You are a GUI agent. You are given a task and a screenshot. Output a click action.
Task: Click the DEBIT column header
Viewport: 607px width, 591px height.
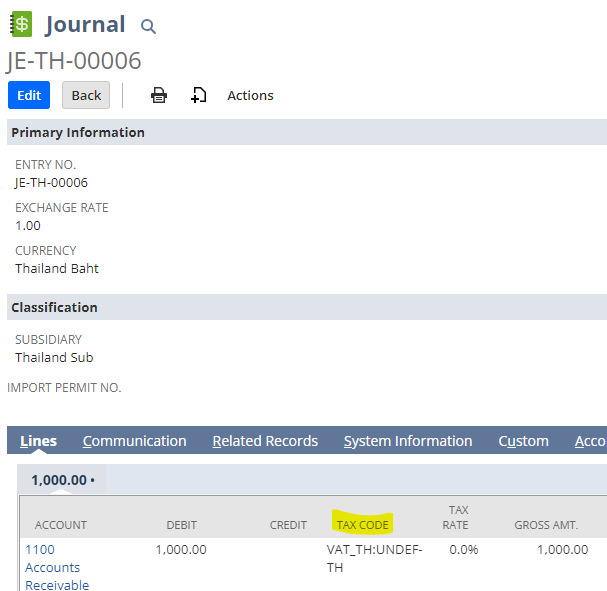[x=182, y=525]
